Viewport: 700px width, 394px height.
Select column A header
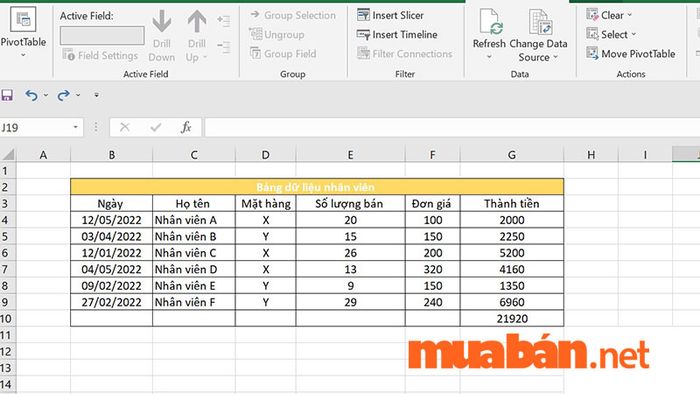tap(43, 155)
